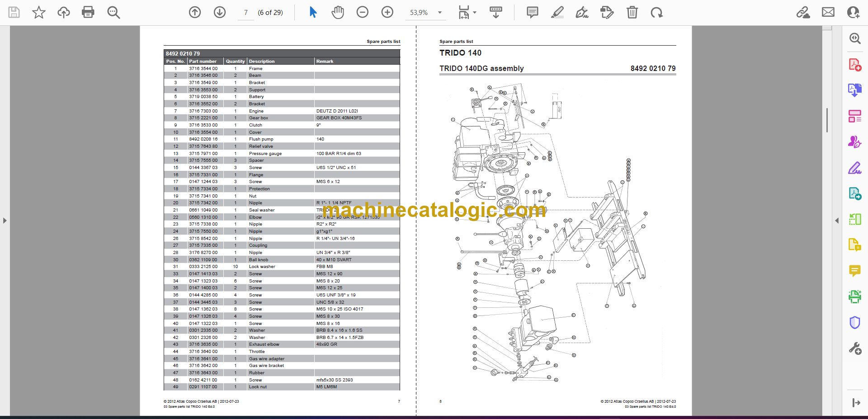Open the share with others icon

point(853,12)
